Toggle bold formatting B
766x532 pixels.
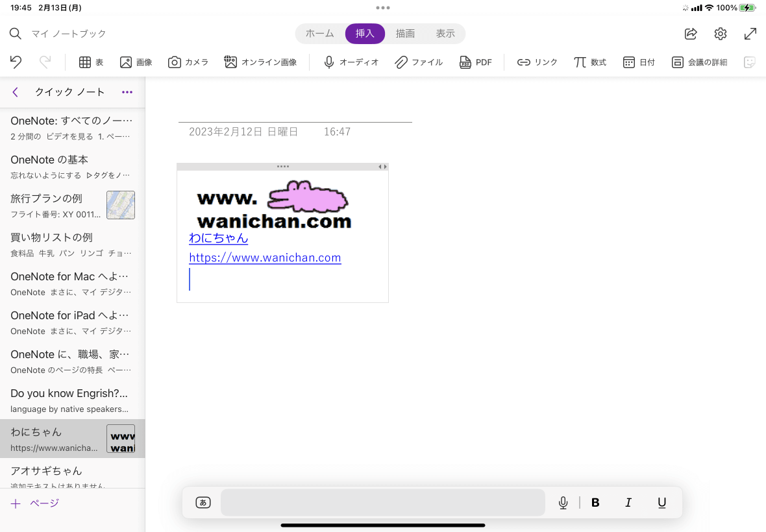pos(595,502)
